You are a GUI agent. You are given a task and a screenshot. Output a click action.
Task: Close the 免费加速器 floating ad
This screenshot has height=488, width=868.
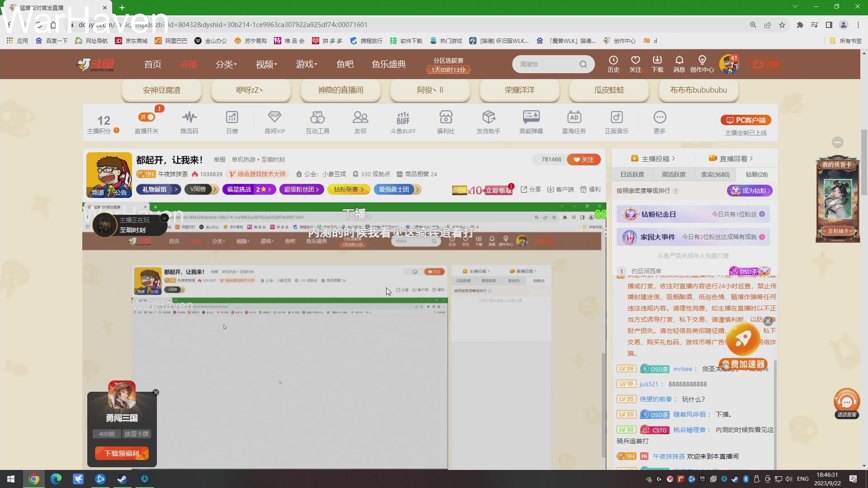click(768, 322)
